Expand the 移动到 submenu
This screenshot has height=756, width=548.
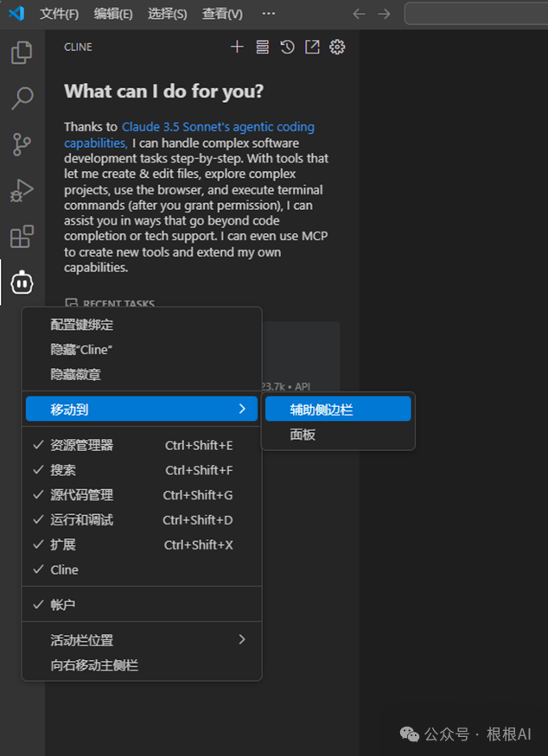(142, 409)
